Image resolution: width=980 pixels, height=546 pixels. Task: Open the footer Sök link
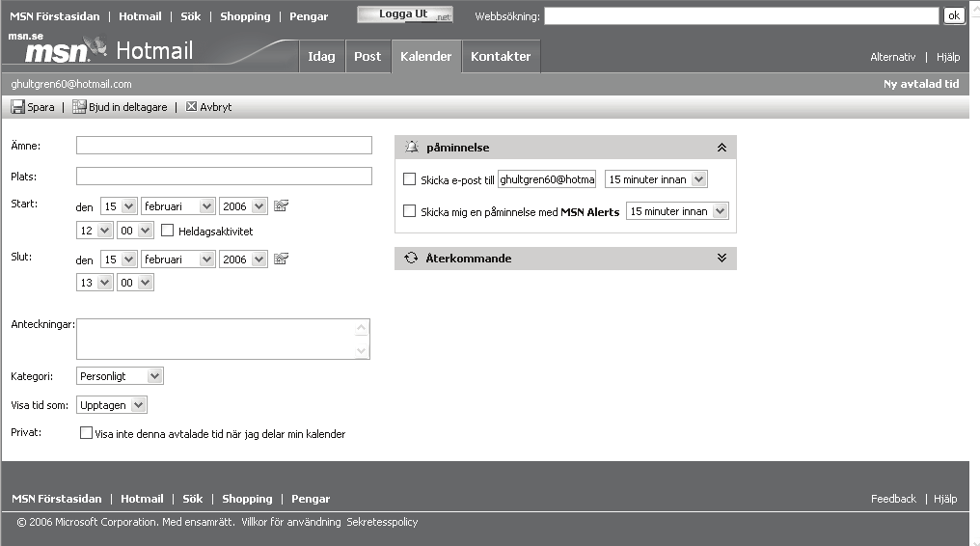click(x=193, y=499)
